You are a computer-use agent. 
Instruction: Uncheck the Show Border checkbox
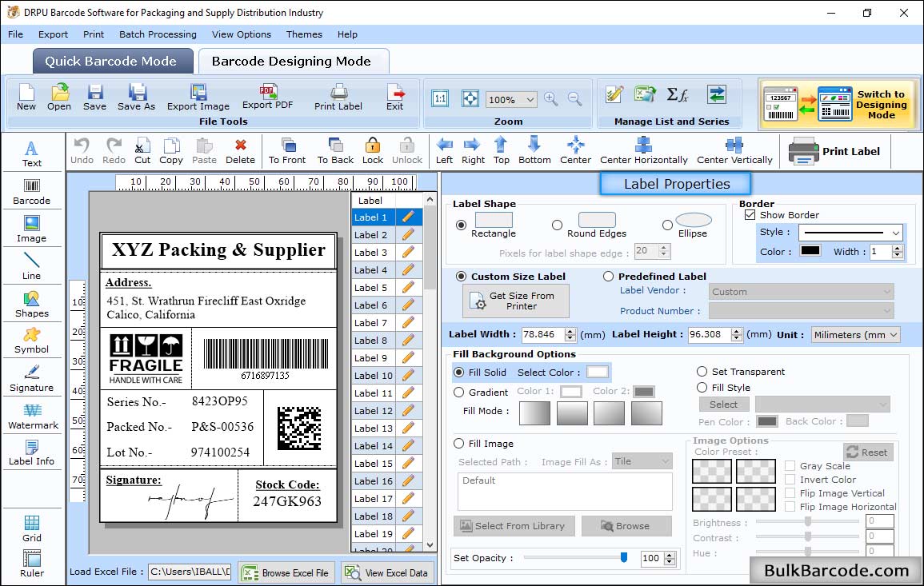tap(750, 215)
